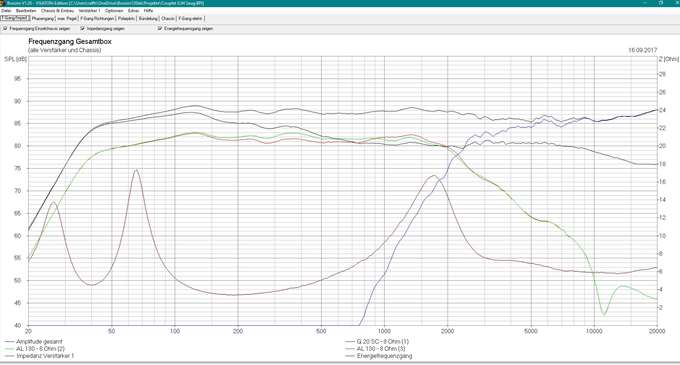Open the Datei menu
The width and height of the screenshot is (680, 365).
[6, 10]
